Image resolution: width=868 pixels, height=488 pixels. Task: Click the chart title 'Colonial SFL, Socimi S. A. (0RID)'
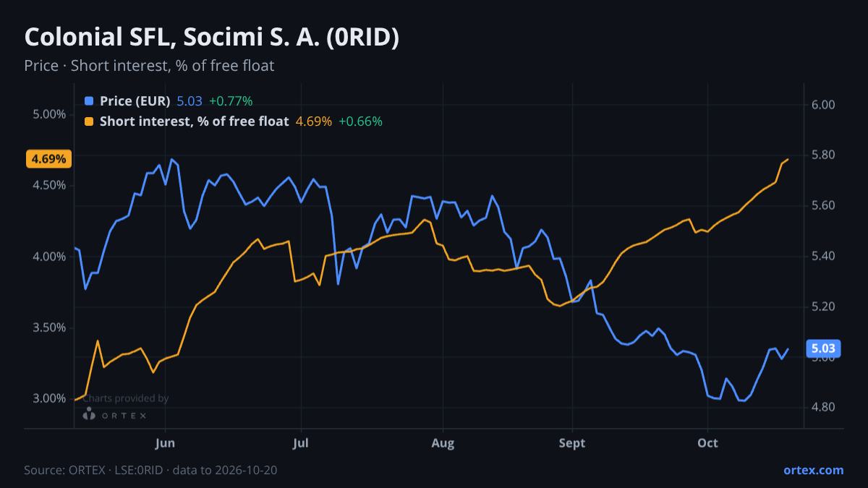[211, 38]
